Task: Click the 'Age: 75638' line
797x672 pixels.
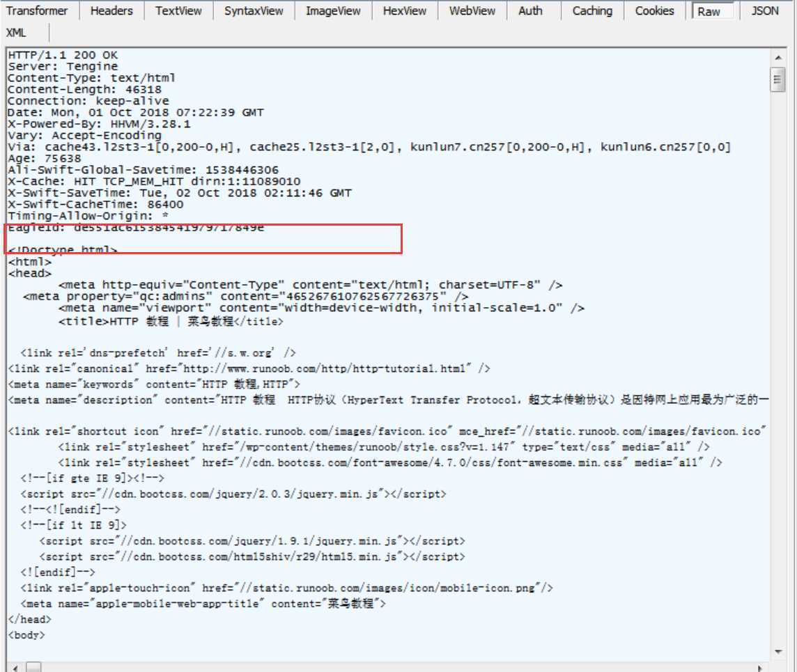Action: pyautogui.click(x=45, y=159)
